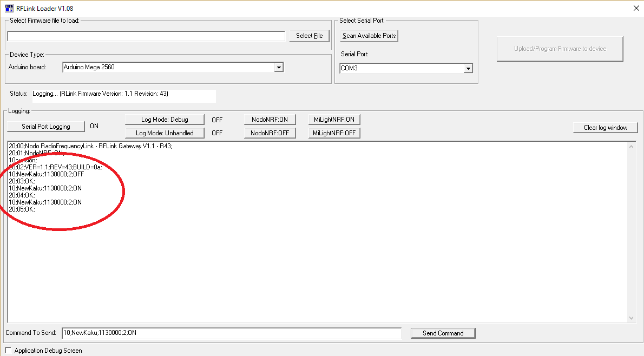Click log line '20;03;OK;'
This screenshot has height=356, width=644.
click(x=22, y=181)
